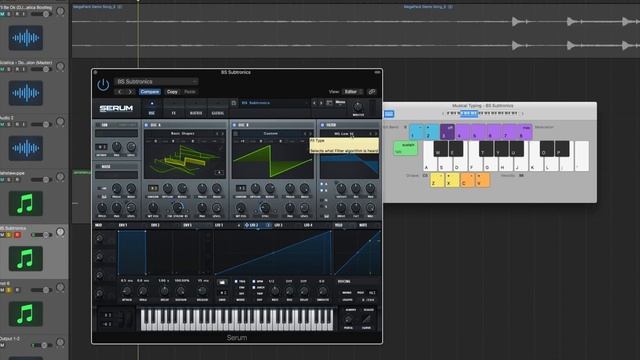Toggle the SUB oscillator enable switch
The width and height of the screenshot is (640, 360).
click(x=98, y=125)
